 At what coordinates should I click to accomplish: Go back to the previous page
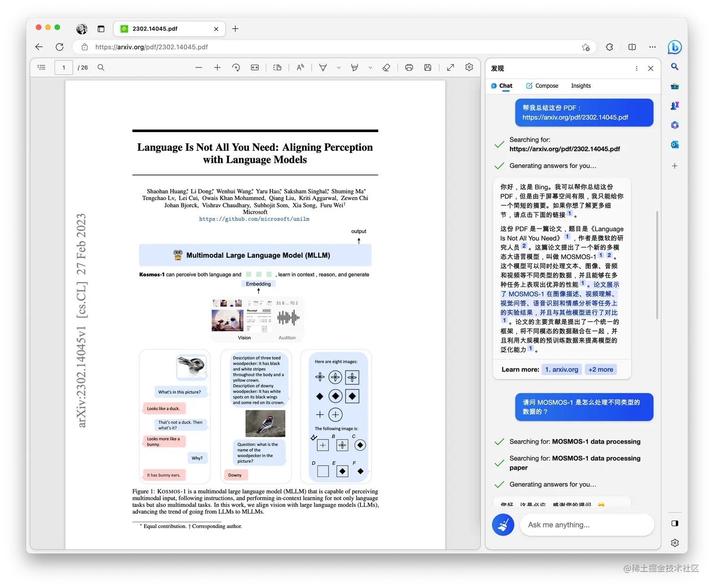[x=39, y=47]
